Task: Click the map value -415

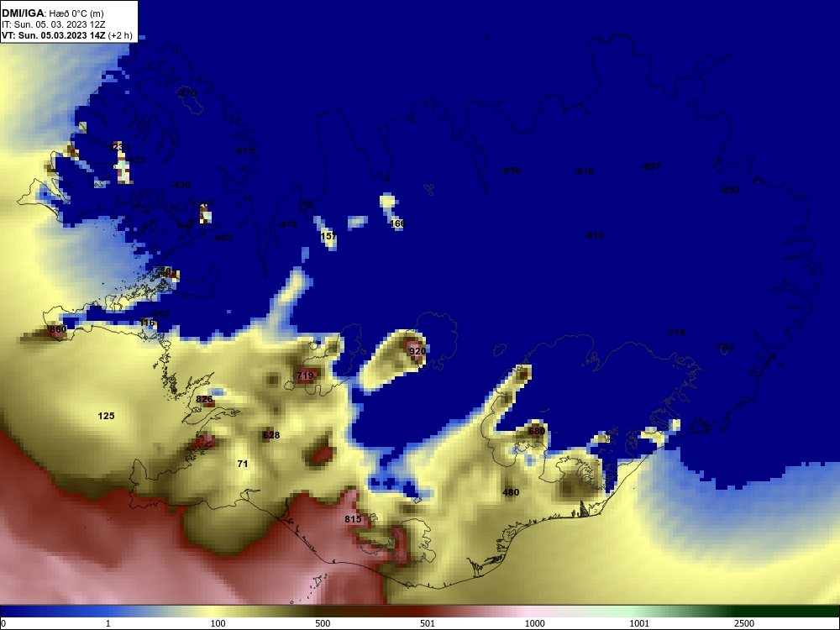Action: [x=244, y=150]
